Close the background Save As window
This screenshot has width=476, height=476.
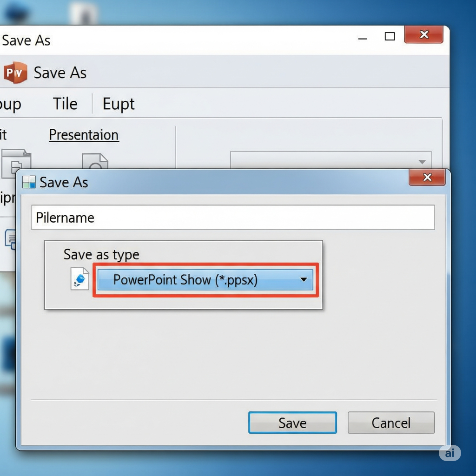coord(423,35)
